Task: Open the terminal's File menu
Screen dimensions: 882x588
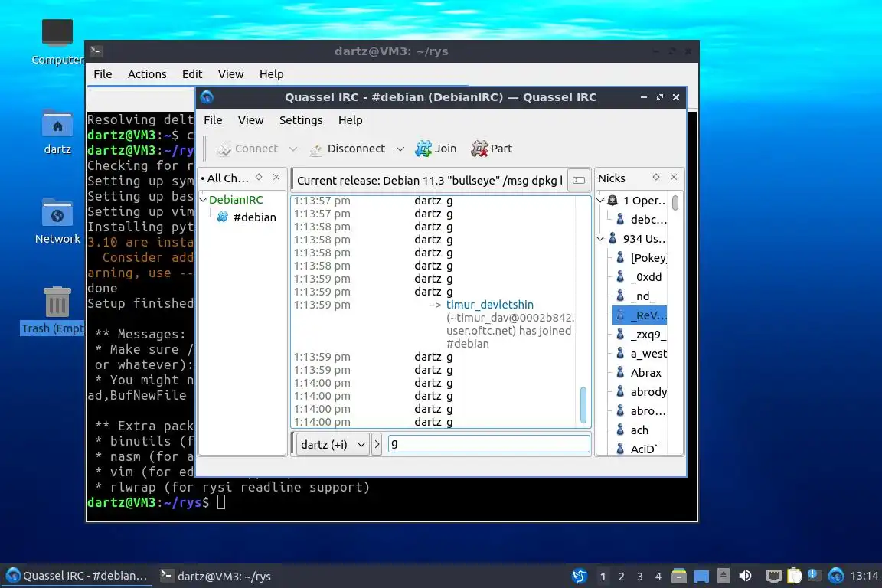Action: click(x=103, y=73)
